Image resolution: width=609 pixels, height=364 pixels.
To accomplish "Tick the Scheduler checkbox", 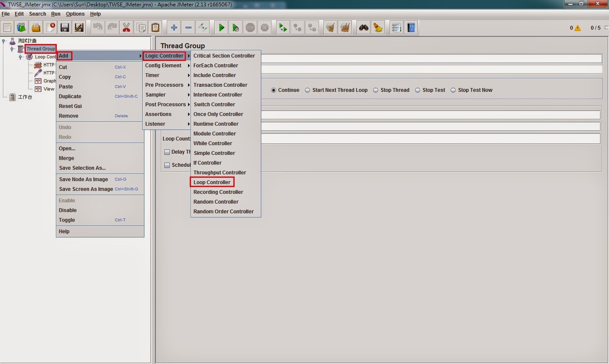I will pos(167,165).
